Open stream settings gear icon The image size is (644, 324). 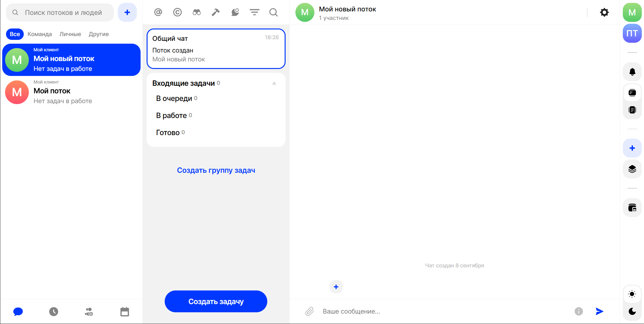pos(604,12)
